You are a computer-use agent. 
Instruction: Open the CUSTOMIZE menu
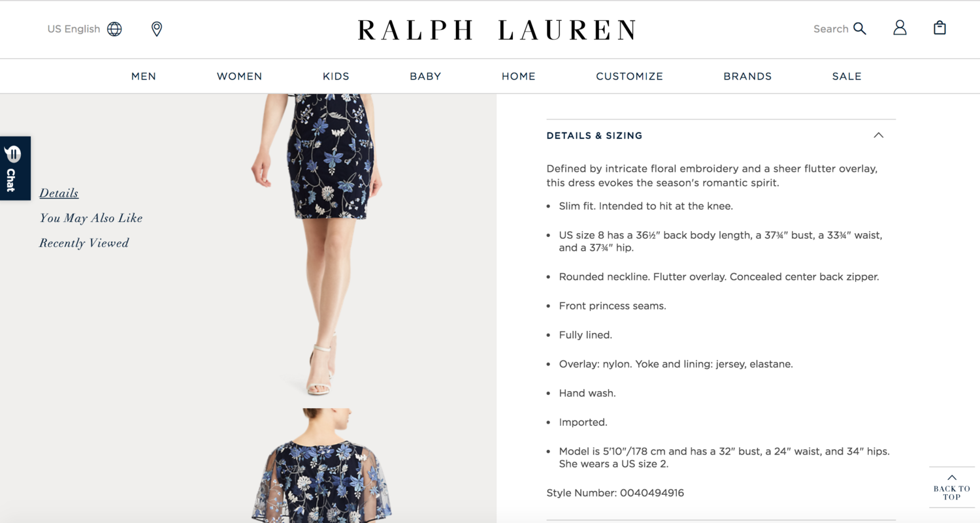pyautogui.click(x=629, y=76)
